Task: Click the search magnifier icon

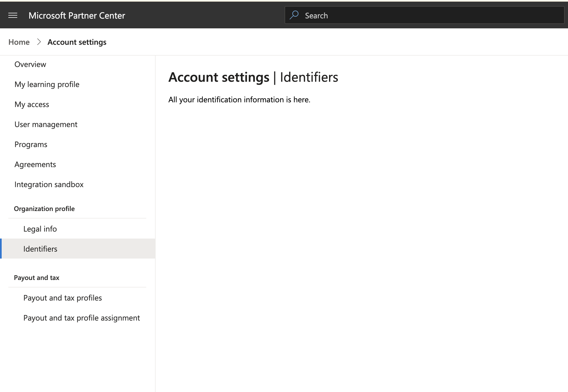Action: (x=294, y=15)
